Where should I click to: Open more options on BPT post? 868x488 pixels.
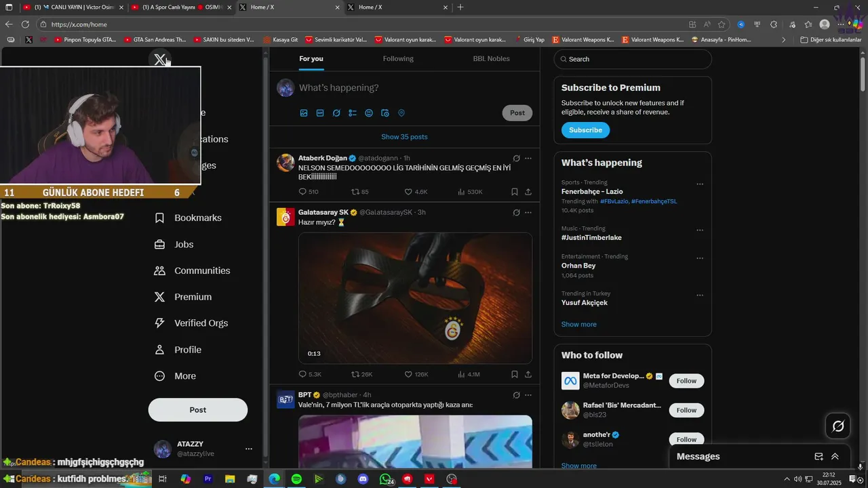(528, 395)
